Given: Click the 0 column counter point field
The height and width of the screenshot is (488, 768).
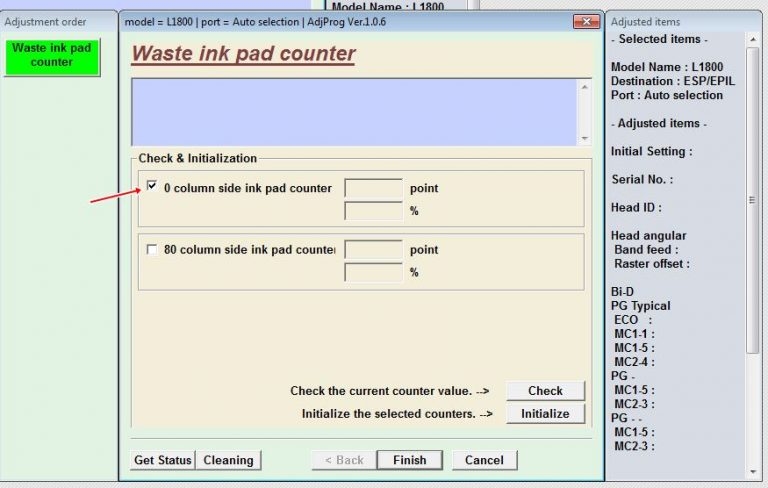Looking at the screenshot, I should [x=373, y=188].
